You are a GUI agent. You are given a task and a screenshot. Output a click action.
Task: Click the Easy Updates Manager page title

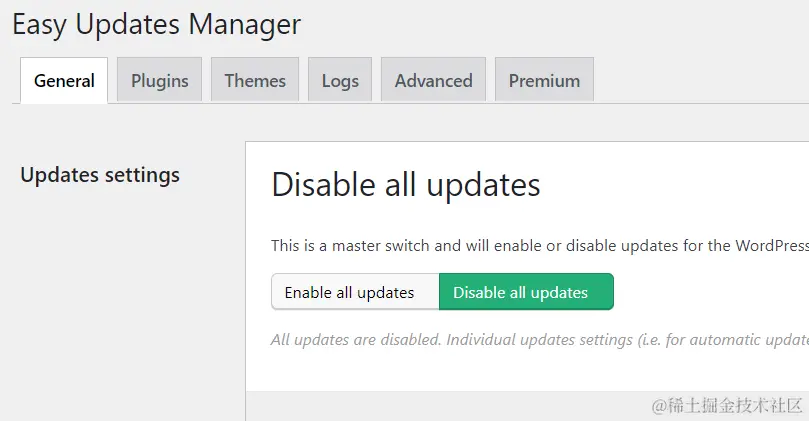[x=156, y=24]
